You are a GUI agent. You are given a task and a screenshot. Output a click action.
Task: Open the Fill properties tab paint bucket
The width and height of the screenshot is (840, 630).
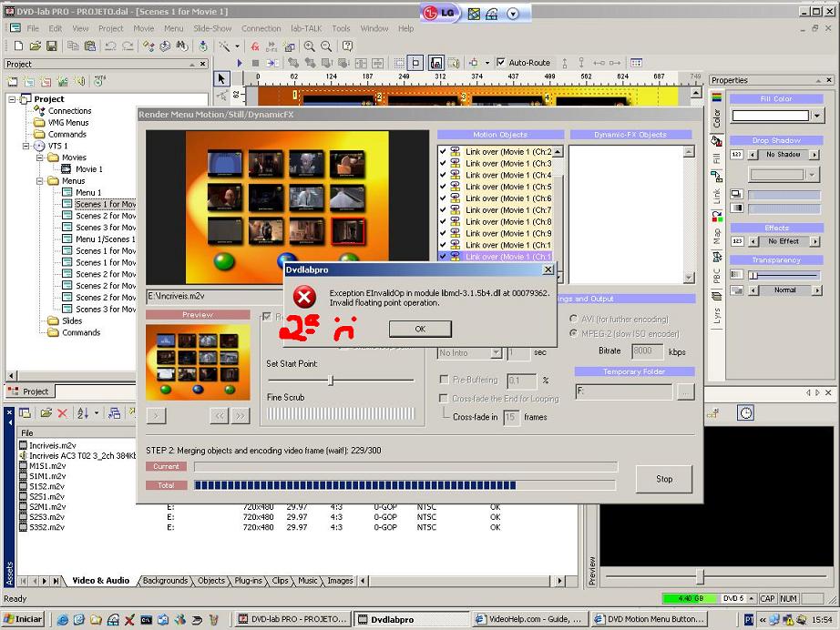click(716, 141)
